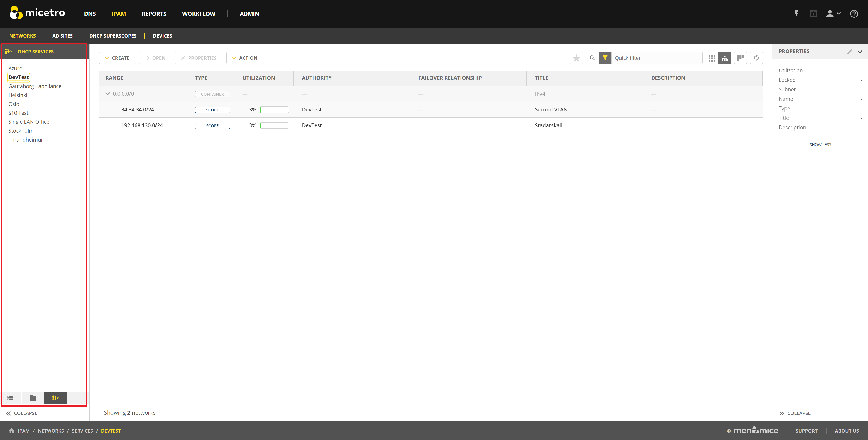The image size is (868, 440).
Task: Click the Quick filter input field
Action: point(657,58)
